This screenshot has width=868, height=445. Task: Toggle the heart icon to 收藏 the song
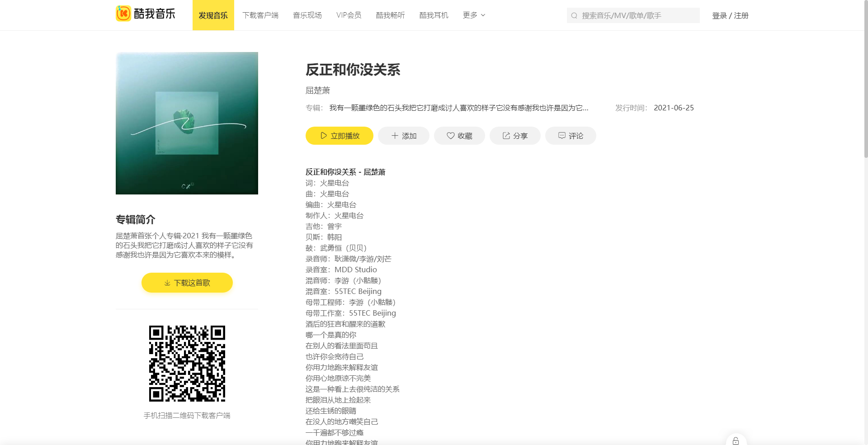tap(450, 135)
